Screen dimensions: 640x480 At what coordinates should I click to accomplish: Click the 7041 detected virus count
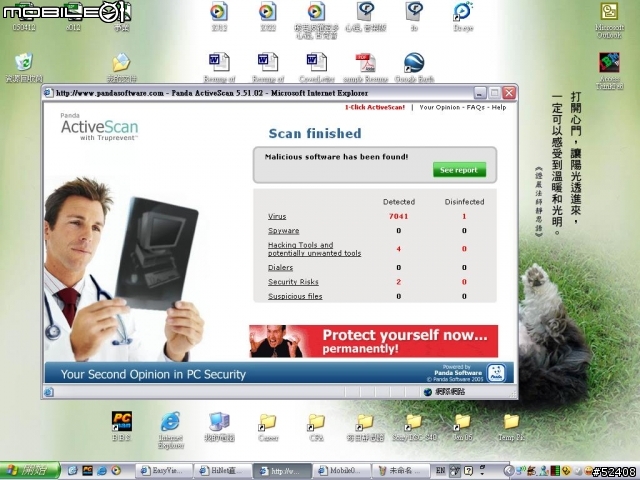tap(398, 216)
